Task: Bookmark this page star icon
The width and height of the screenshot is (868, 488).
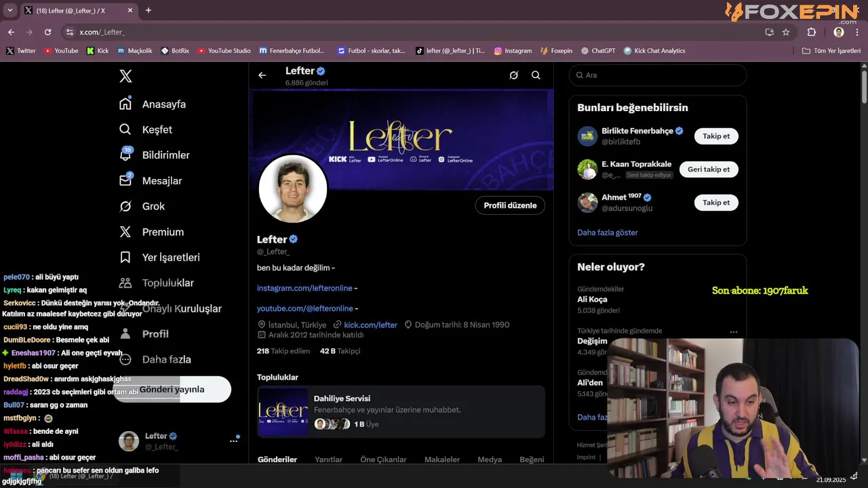Action: (x=786, y=32)
